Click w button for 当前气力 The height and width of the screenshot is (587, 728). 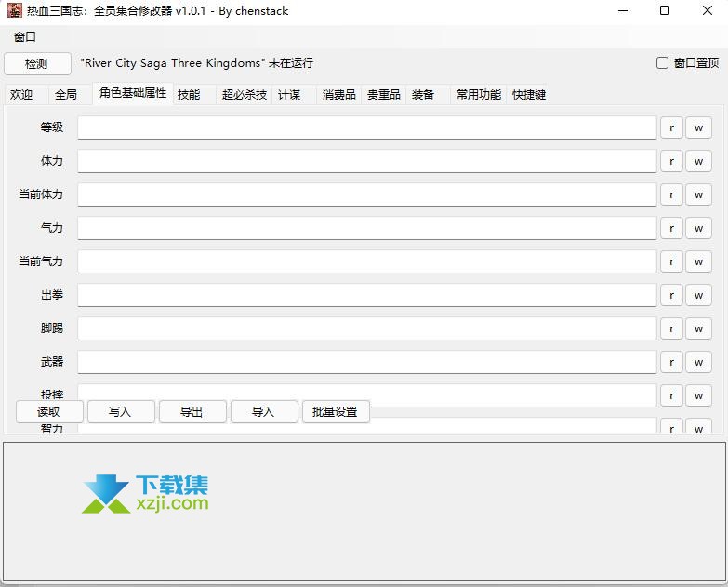coord(698,261)
